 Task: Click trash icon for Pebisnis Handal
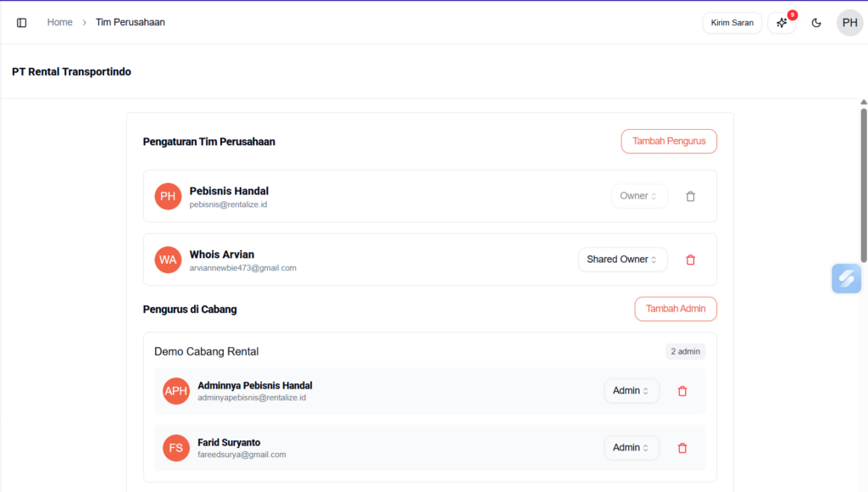(690, 196)
